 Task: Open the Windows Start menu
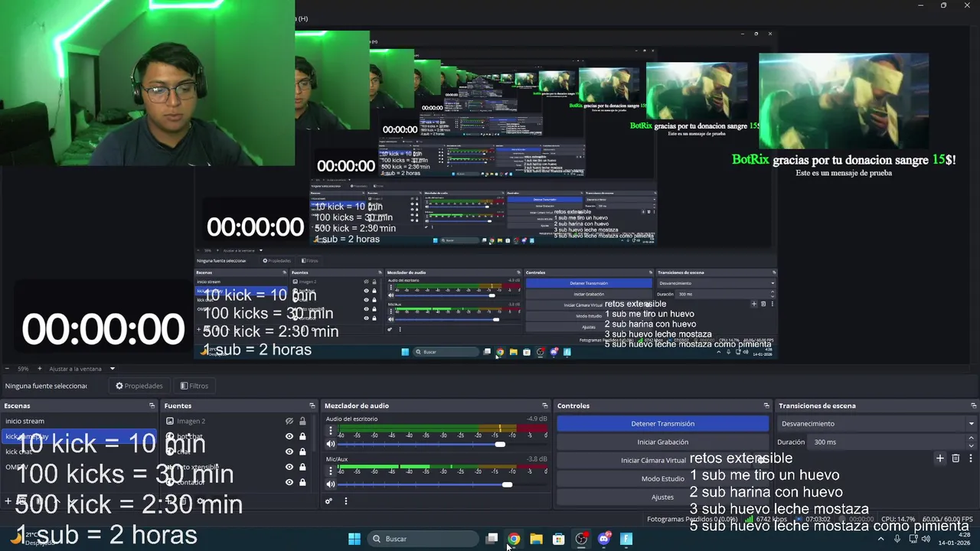coord(354,539)
